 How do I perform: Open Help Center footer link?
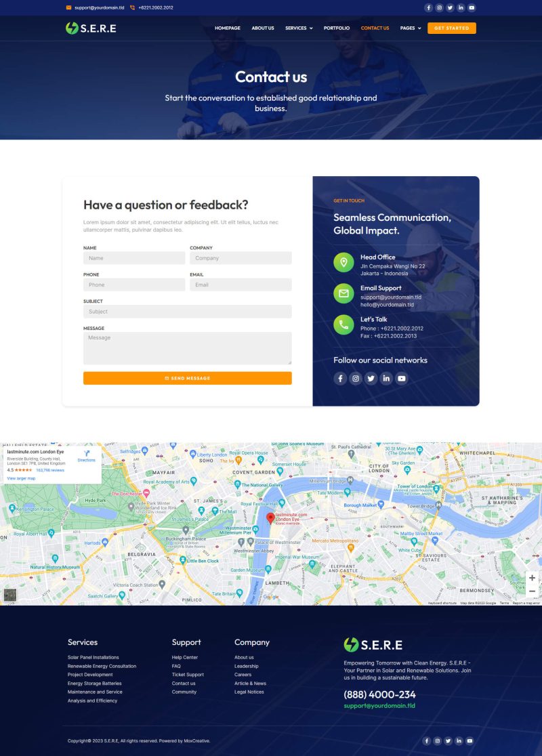tap(185, 657)
